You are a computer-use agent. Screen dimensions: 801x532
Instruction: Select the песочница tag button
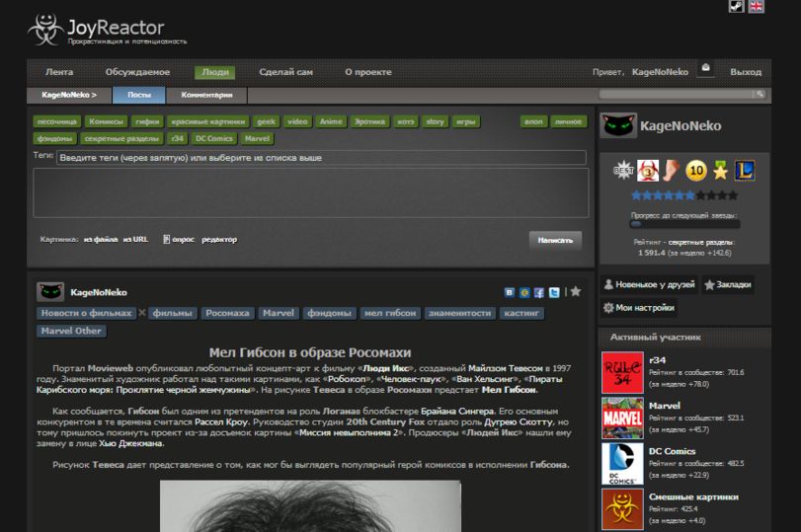[x=56, y=121]
